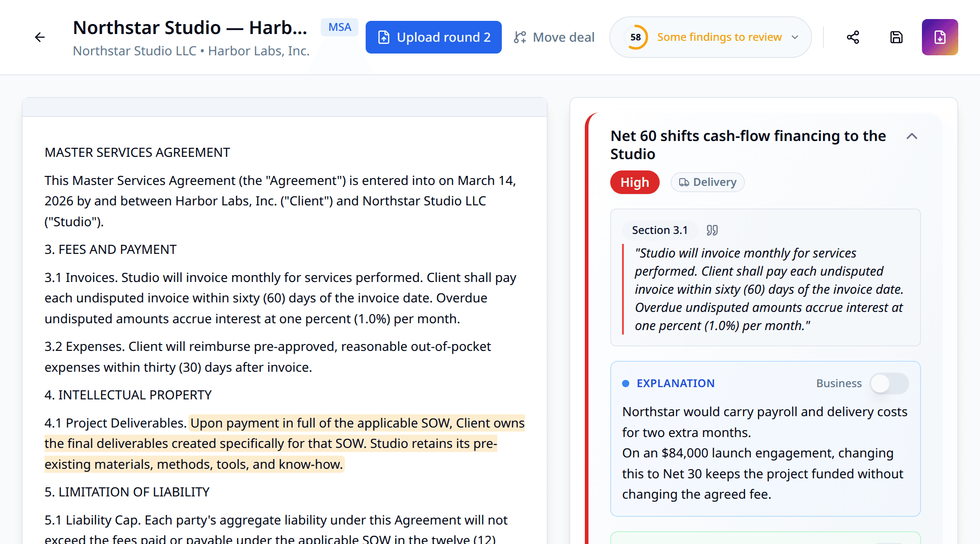Click the title Northstar Studio — Harb...
Image resolution: width=980 pixels, height=544 pixels.
pos(190,27)
